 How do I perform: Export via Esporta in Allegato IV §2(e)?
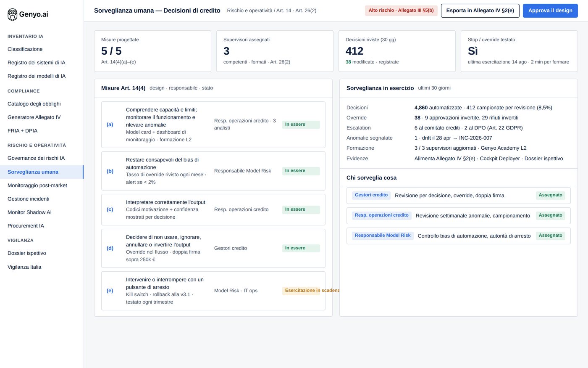coord(480,11)
